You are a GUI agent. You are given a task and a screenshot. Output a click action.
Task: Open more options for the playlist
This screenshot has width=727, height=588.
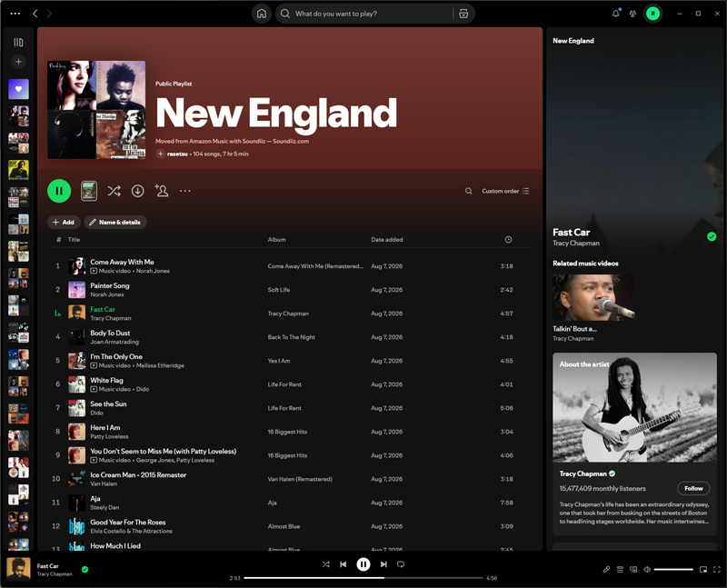click(x=185, y=191)
